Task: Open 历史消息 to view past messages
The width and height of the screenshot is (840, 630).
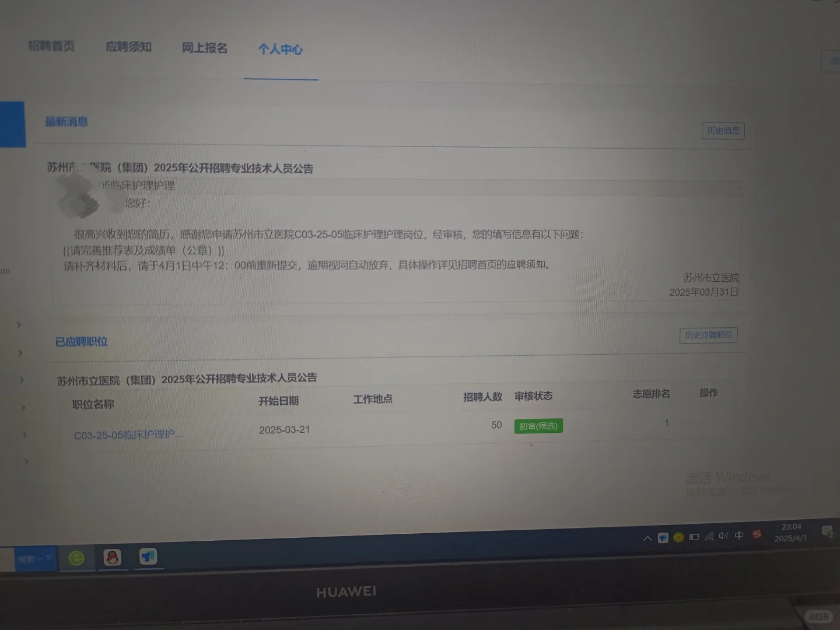Action: click(x=723, y=131)
